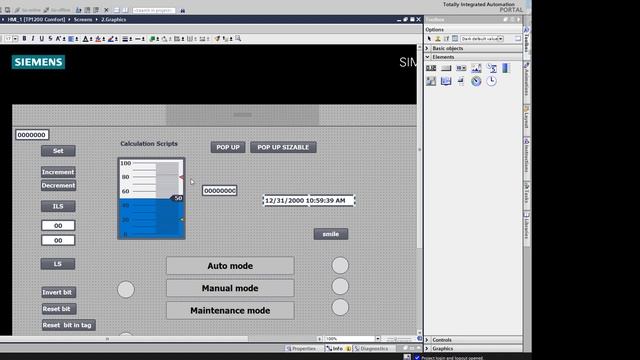Select the Button element in toolbox
Screen dimensions: 640x360
(x=446, y=68)
